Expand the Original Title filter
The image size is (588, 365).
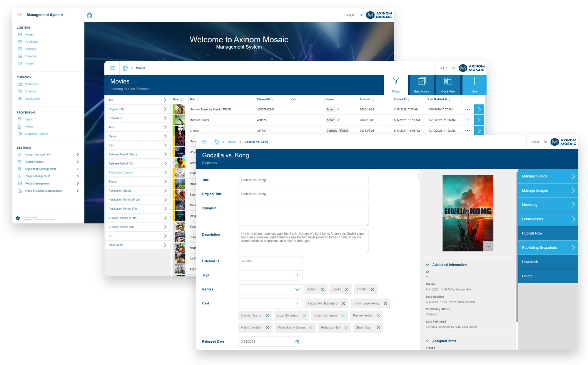coord(137,109)
